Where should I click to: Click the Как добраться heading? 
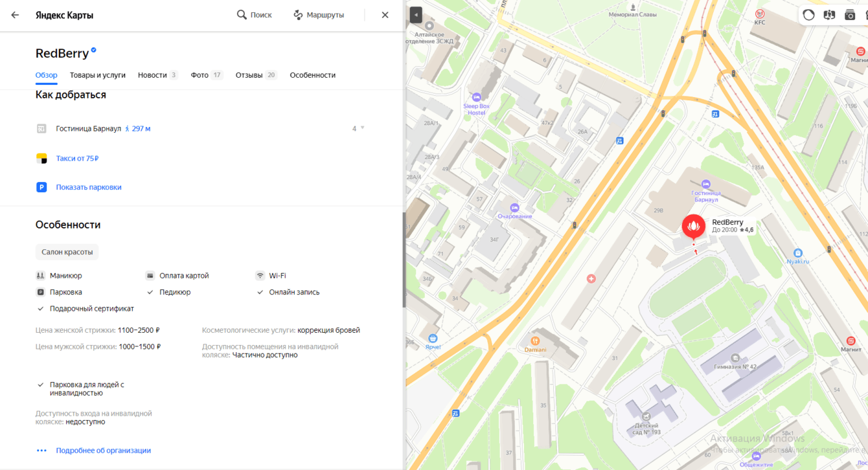point(71,95)
